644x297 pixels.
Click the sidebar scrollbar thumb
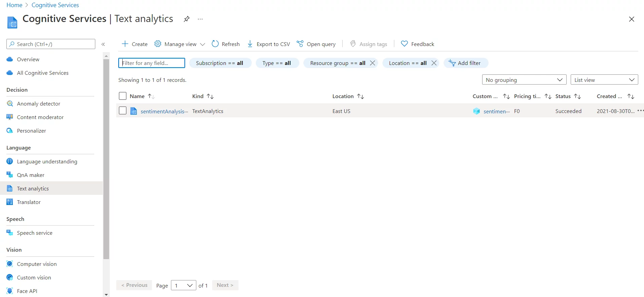coord(106,159)
